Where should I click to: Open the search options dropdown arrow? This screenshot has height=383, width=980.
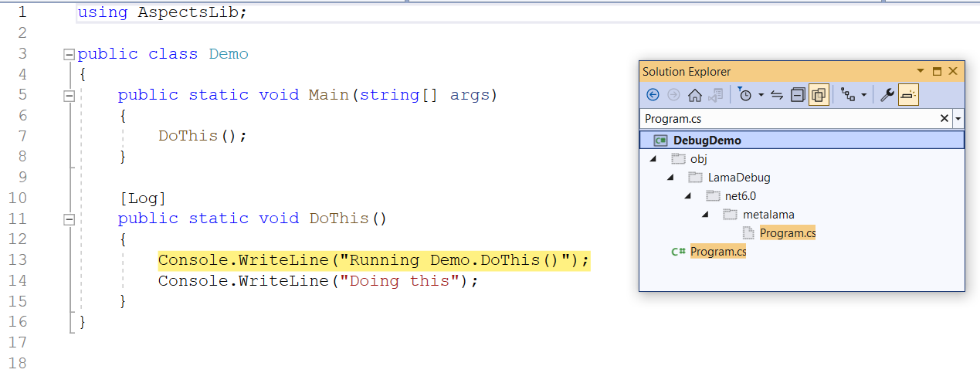click(958, 119)
